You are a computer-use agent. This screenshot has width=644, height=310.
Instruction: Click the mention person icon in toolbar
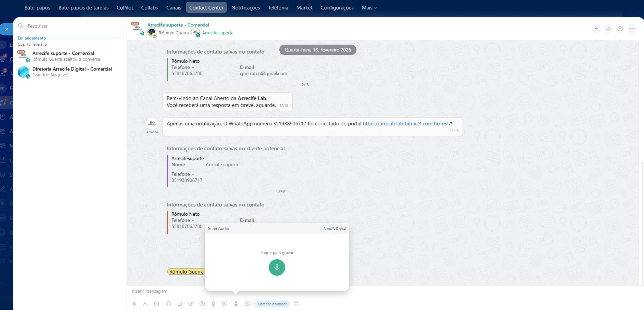click(145, 304)
